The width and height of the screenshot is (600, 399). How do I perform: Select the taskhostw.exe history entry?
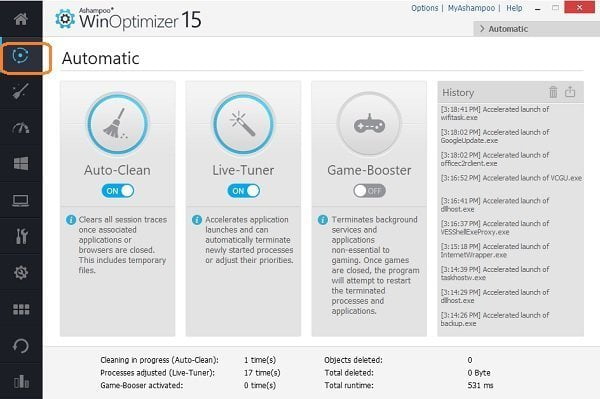495,273
